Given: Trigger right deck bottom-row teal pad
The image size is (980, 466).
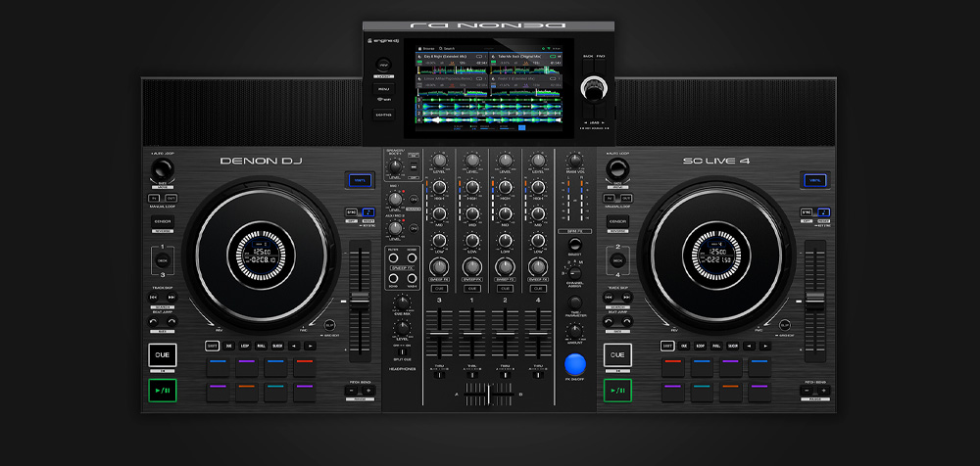Looking at the screenshot, I should [702, 393].
